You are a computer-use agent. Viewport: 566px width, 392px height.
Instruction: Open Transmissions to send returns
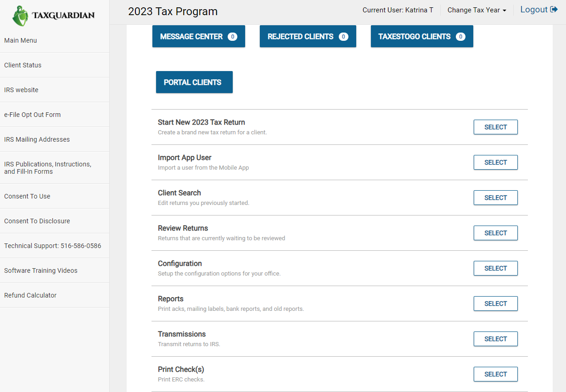click(495, 339)
